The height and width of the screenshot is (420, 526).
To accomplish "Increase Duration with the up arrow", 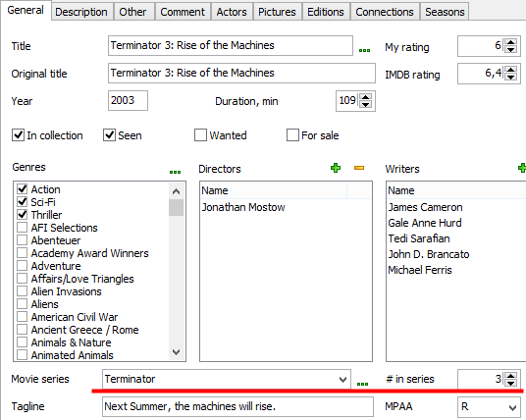I will (x=366, y=97).
